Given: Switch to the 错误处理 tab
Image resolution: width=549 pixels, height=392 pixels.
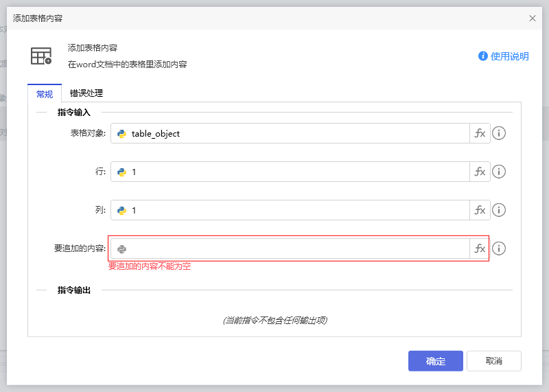Looking at the screenshot, I should coord(86,93).
